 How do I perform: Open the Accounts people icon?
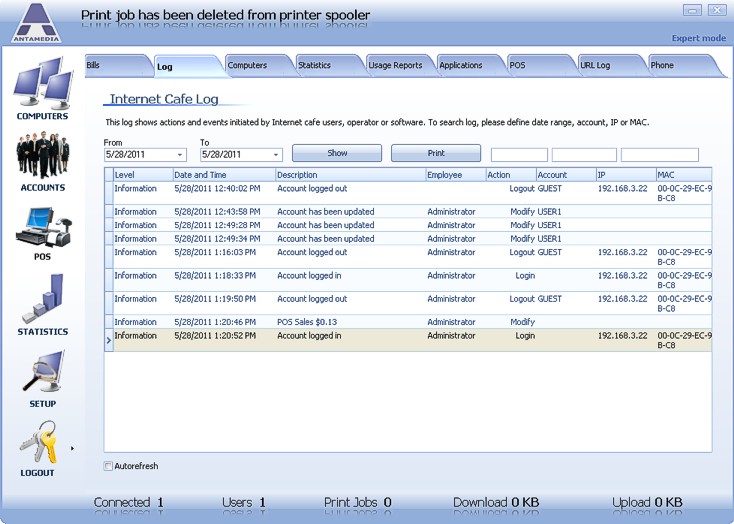click(x=43, y=155)
